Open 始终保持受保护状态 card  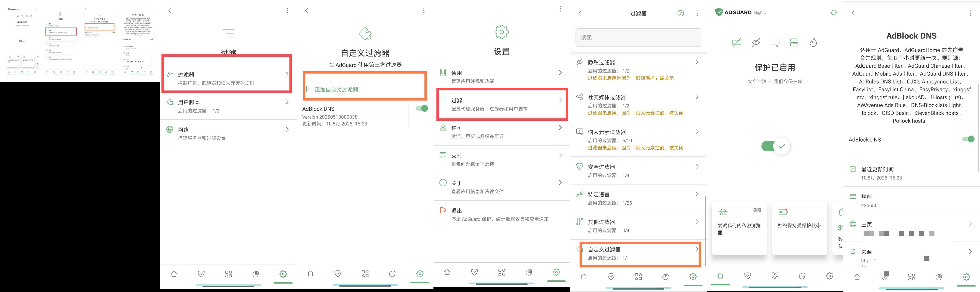click(799, 228)
